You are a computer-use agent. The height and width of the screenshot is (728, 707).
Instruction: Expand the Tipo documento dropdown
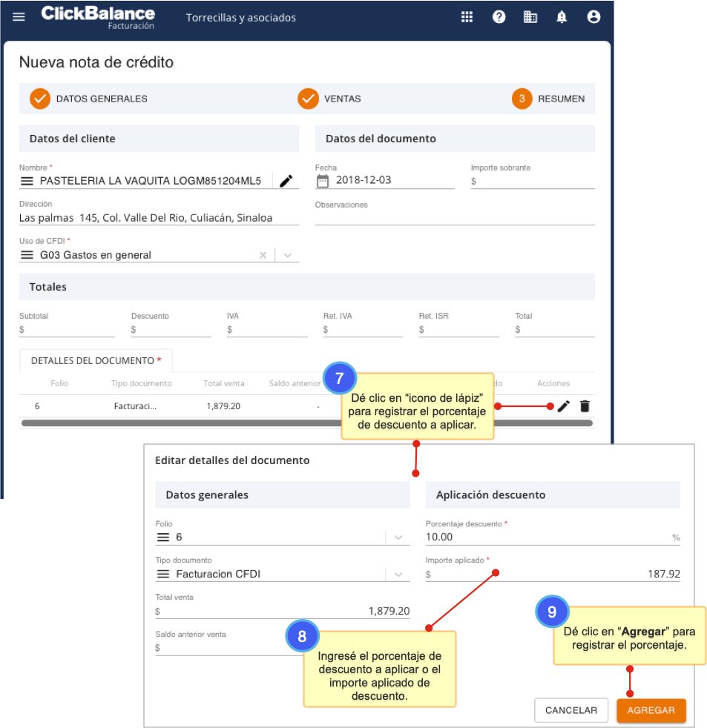[398, 575]
